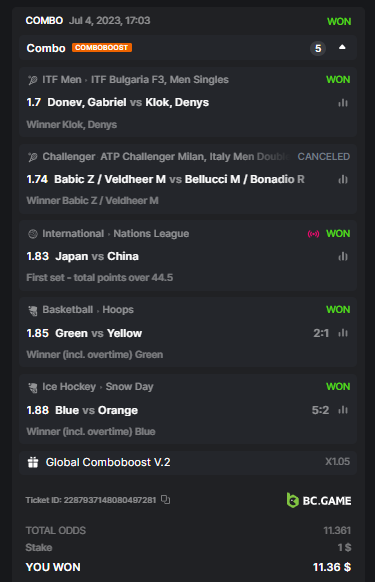This screenshot has height=582, width=375.
Task: Open stats icon for Japan vs China
Action: coord(343,256)
